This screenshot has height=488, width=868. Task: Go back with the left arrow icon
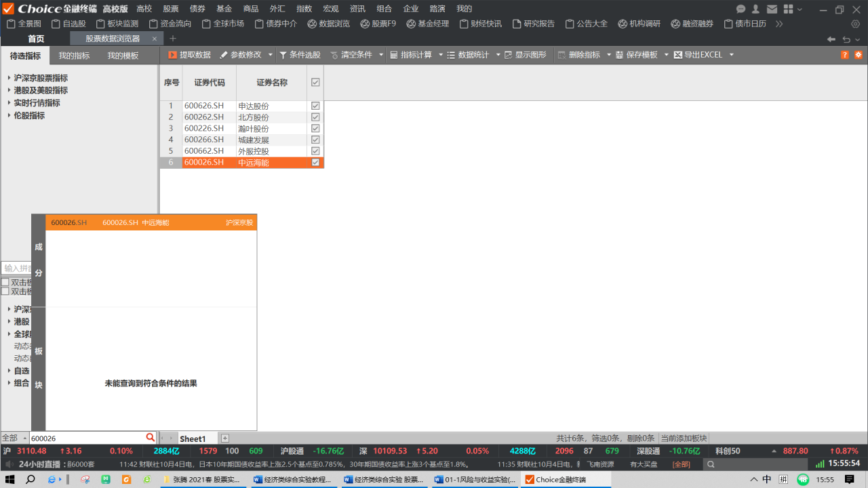pyautogui.click(x=831, y=39)
